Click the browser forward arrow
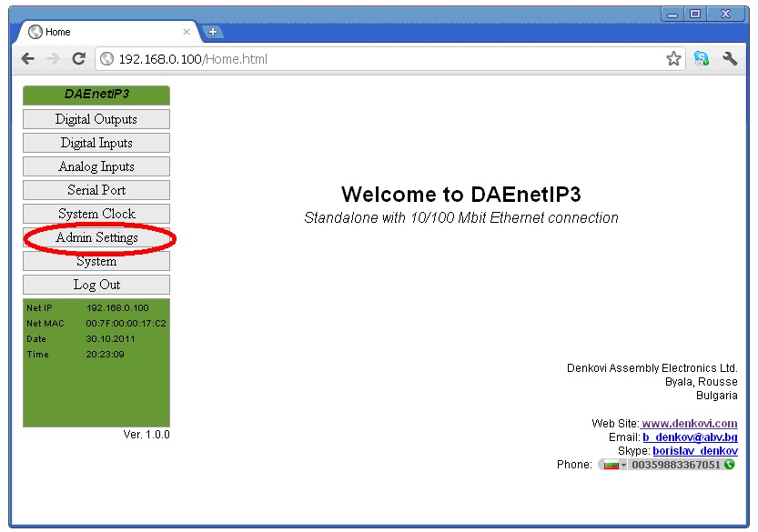Viewport: 758px width, 532px height. click(x=53, y=59)
